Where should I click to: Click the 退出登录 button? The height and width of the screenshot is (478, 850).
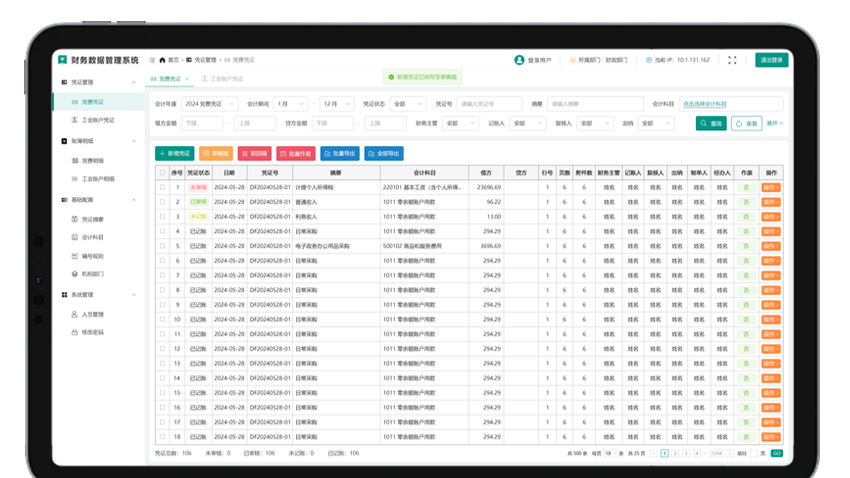pos(771,60)
